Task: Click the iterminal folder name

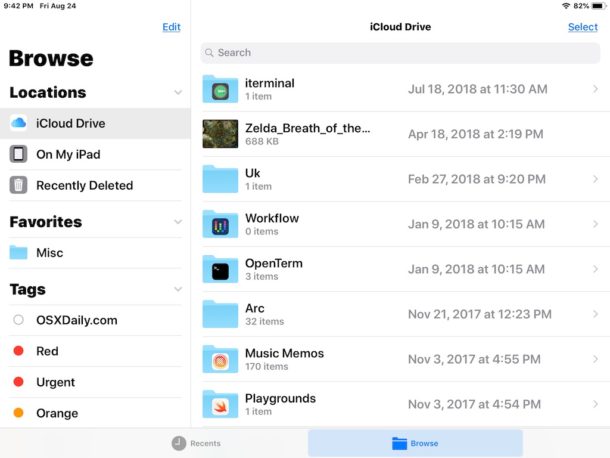Action: [270, 83]
